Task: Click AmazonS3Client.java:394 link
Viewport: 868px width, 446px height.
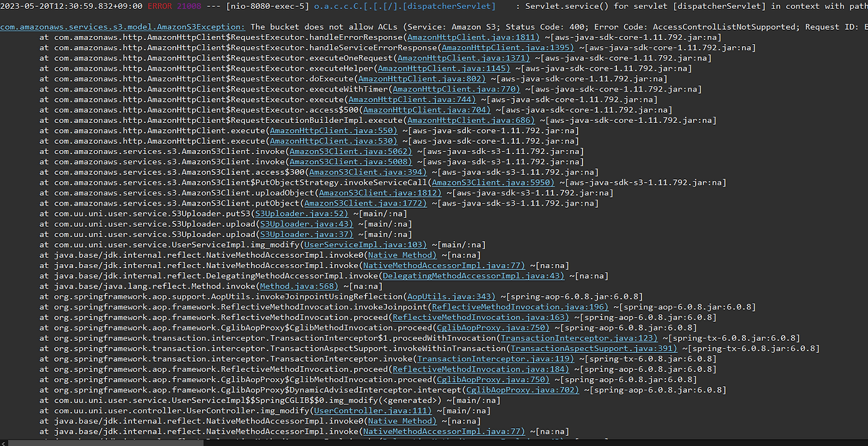Action: click(368, 172)
